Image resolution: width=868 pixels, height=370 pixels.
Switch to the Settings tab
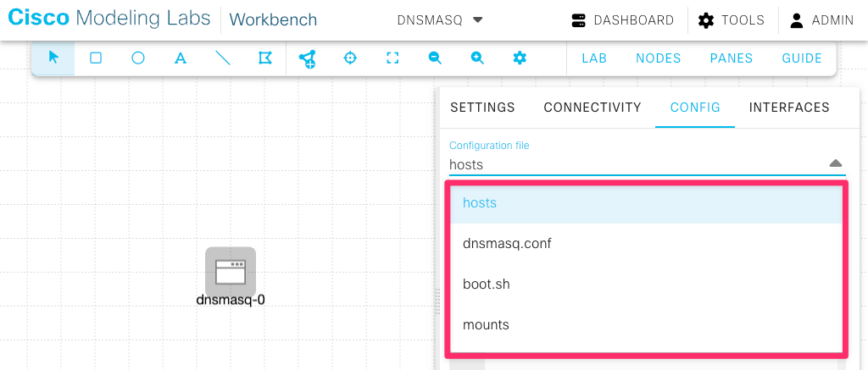482,108
